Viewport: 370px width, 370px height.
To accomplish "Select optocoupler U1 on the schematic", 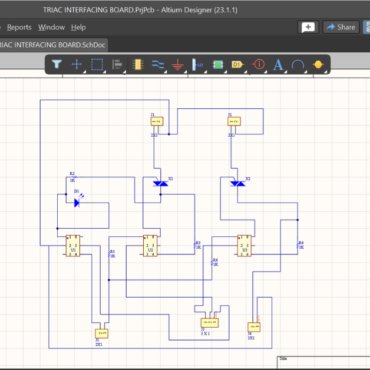I will pyautogui.click(x=73, y=246).
